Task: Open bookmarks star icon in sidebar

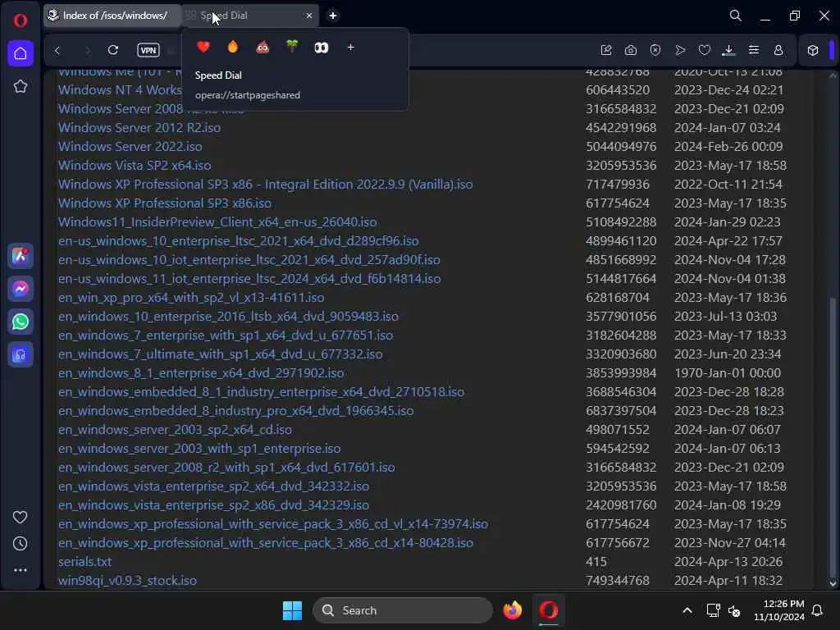Action: click(x=21, y=86)
